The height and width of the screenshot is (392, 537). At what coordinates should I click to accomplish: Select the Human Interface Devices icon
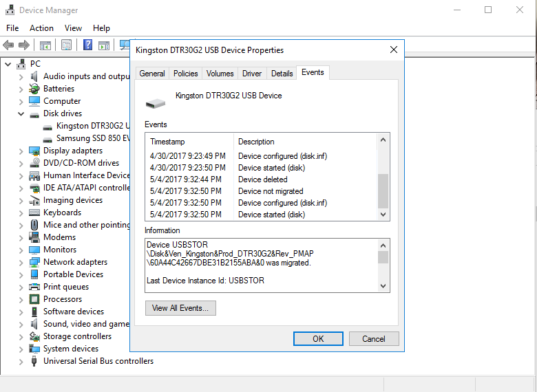click(x=34, y=175)
